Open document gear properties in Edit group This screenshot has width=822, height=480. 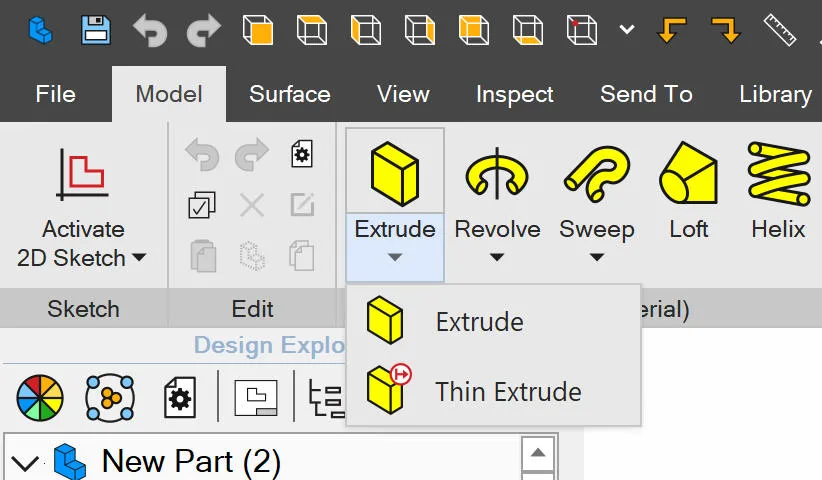(302, 154)
